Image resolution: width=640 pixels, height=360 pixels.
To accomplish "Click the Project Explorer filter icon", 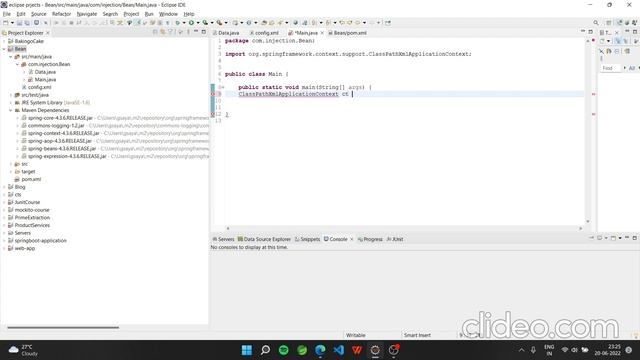I will tap(170, 32).
